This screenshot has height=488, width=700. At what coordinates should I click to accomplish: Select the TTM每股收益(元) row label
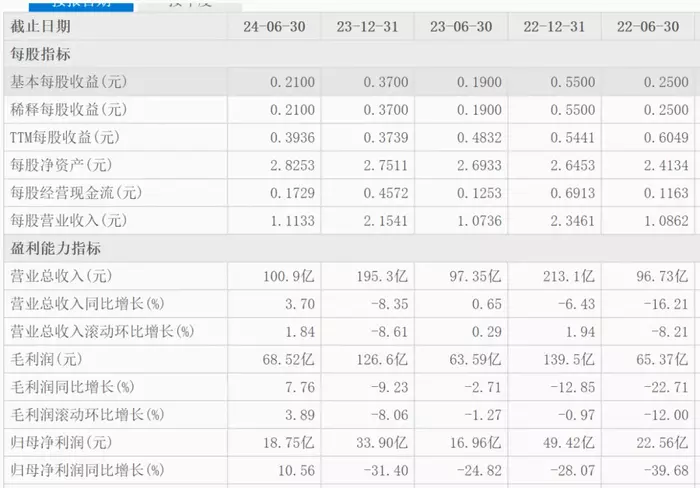(x=65, y=137)
